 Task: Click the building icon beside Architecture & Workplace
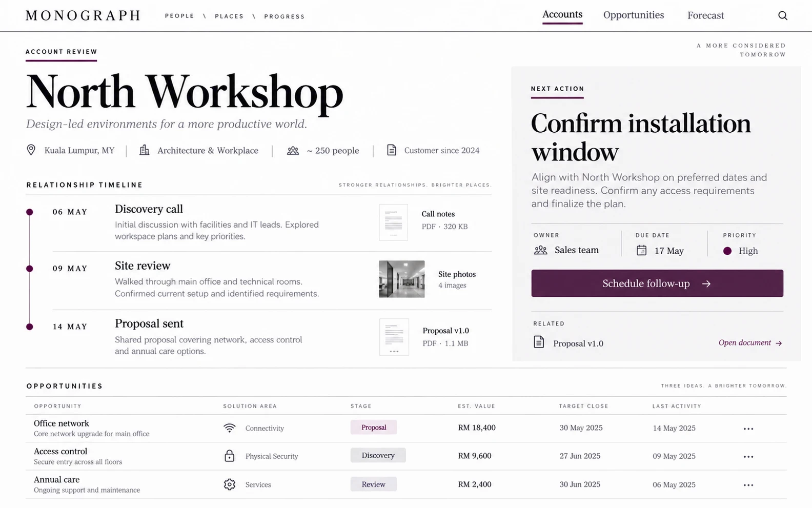click(145, 150)
